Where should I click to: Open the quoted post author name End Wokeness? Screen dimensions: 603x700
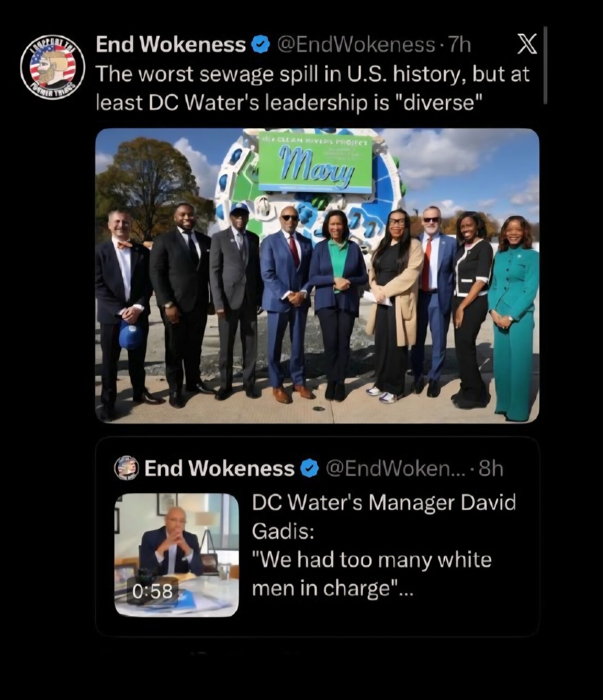(219, 469)
